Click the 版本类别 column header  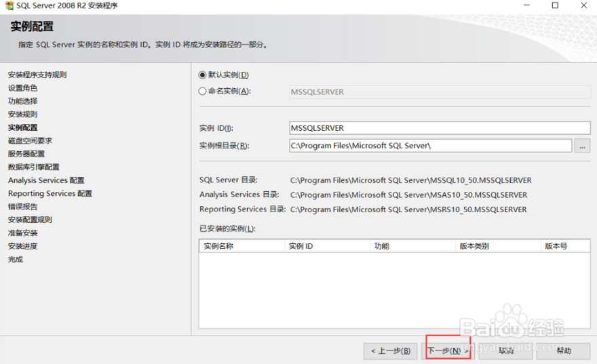[498, 246]
